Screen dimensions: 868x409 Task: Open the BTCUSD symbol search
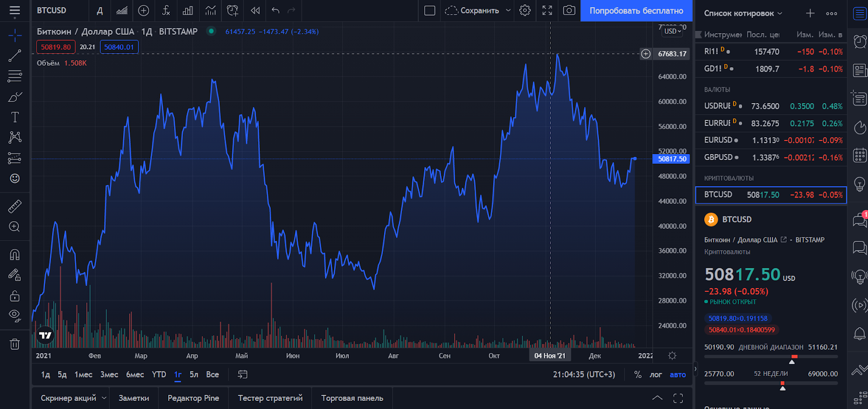(52, 10)
